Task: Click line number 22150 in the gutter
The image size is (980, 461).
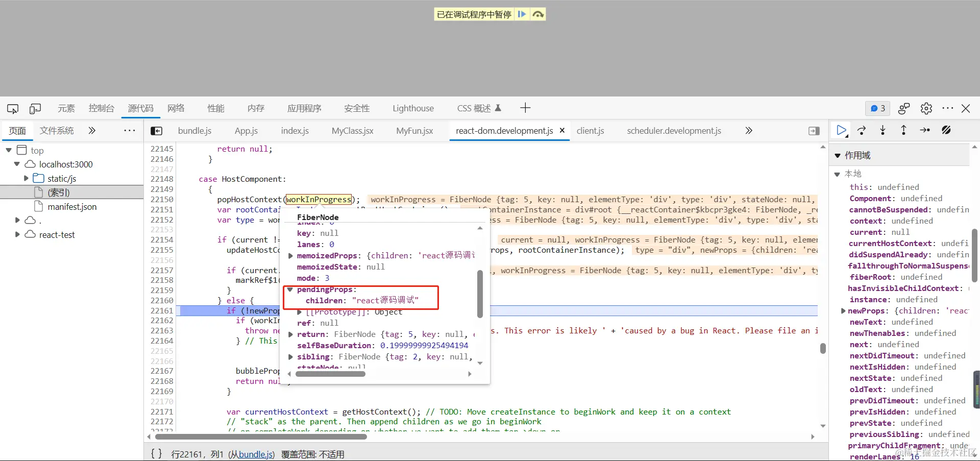Action: pyautogui.click(x=162, y=199)
